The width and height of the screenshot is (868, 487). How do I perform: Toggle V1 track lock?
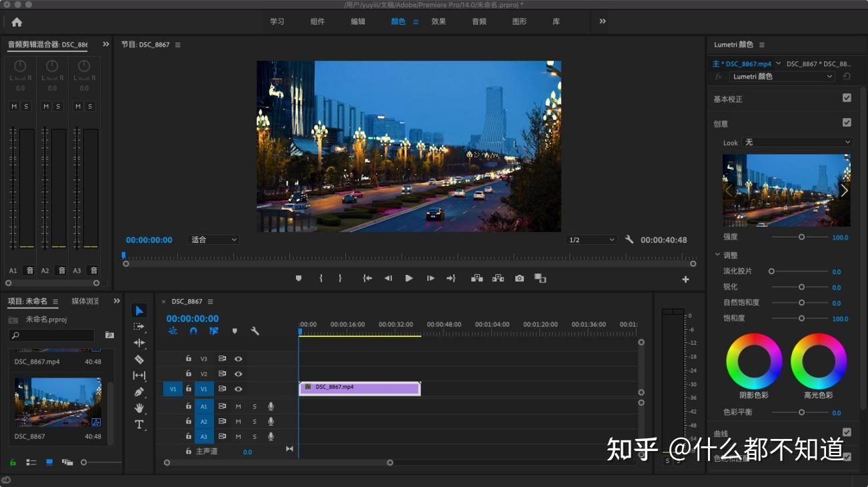(189, 389)
